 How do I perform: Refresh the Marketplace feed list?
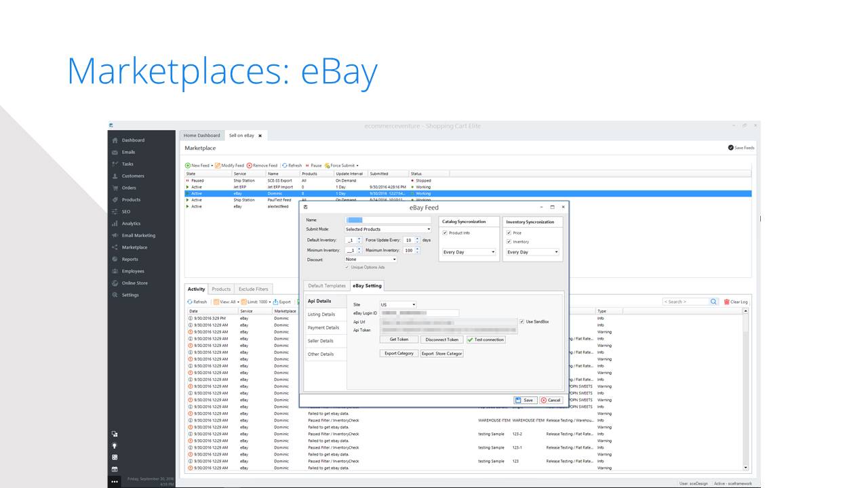coord(292,165)
